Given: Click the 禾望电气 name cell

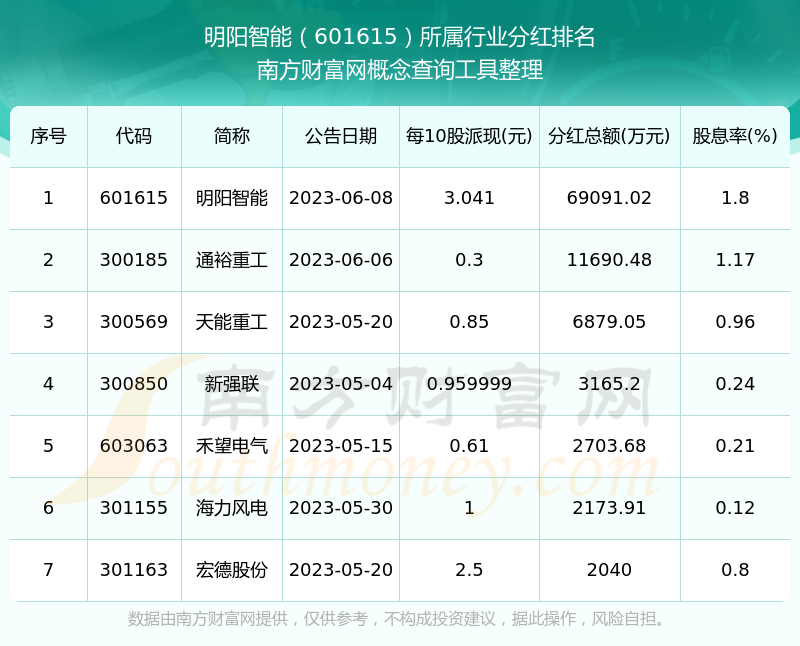Looking at the screenshot, I should pos(232,446).
